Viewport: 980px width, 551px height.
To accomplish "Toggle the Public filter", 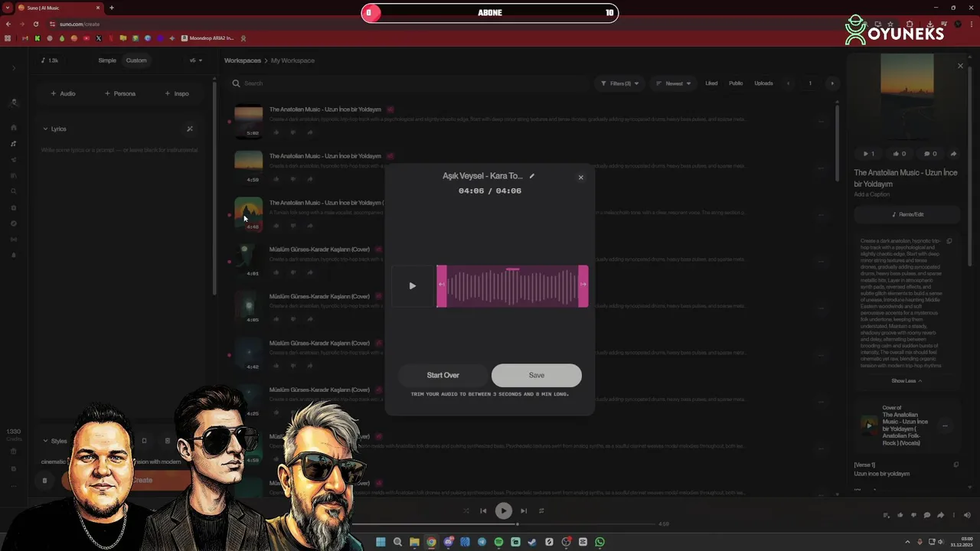I will (x=736, y=83).
